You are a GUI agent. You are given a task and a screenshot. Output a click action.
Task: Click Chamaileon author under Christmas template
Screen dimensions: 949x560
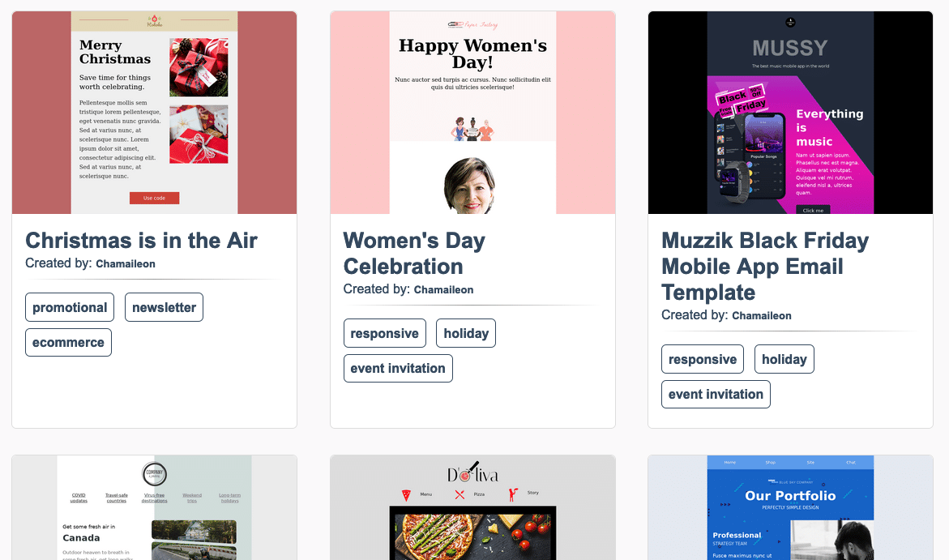pos(126,264)
